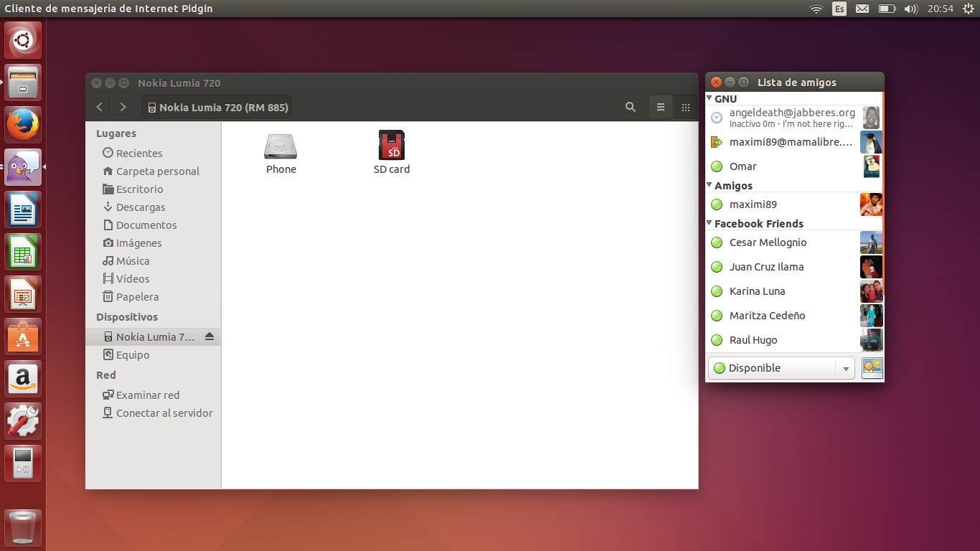Screen dimensions: 980x551
Task: Open Documentos folder in sidebar
Action: coord(139,225)
